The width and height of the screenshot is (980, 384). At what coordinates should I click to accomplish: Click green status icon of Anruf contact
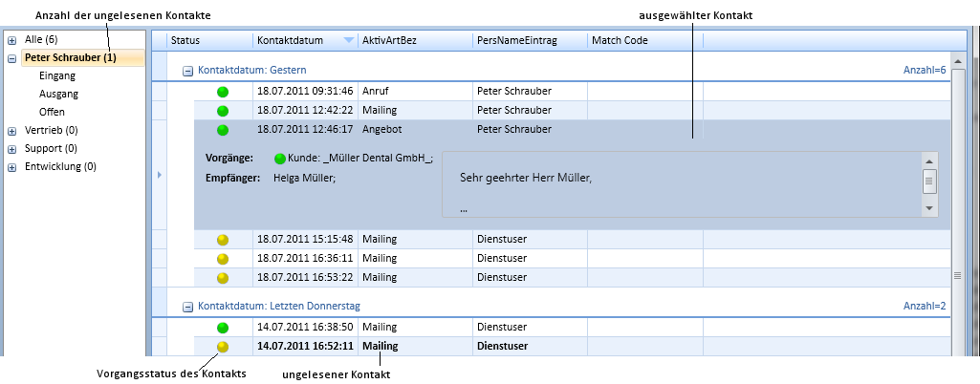(x=223, y=92)
